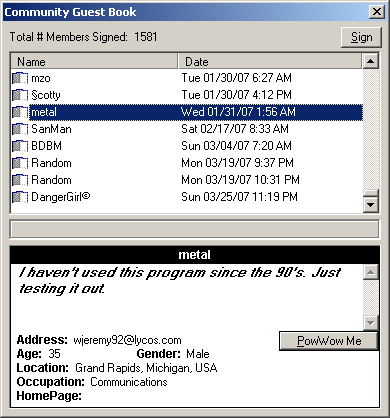Screen dimensions: 390x418
Task: Sort entries by the Name column header
Action: 94,61
